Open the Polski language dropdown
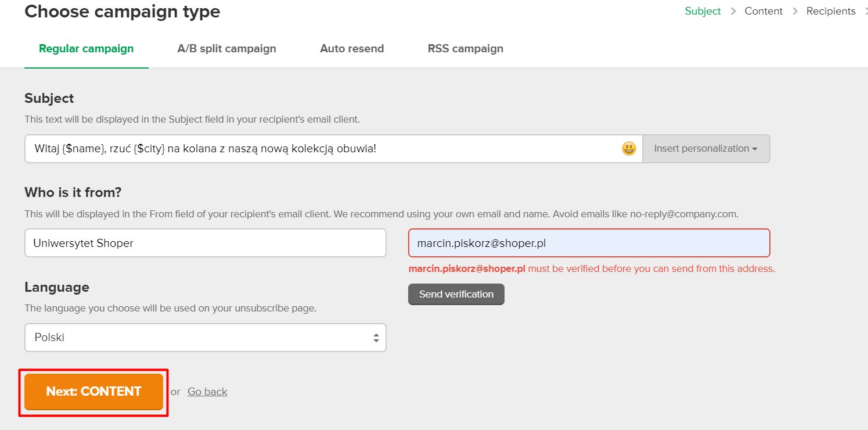 [x=205, y=338]
